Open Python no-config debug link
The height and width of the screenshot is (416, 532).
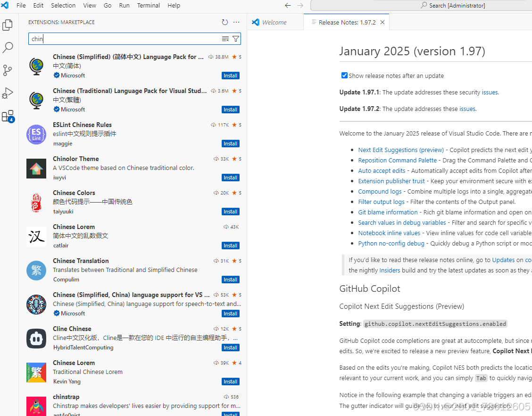pyautogui.click(x=391, y=243)
